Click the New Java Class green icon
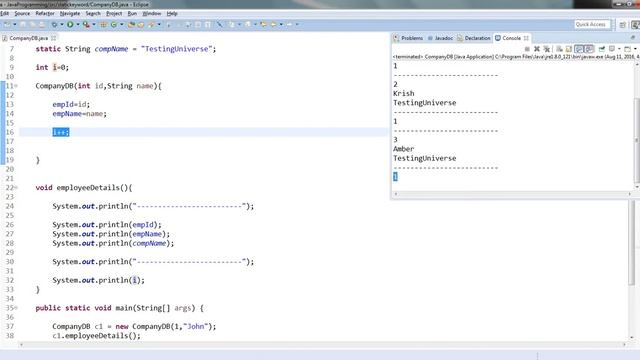Screen dimensions: 640x360 click(113, 24)
